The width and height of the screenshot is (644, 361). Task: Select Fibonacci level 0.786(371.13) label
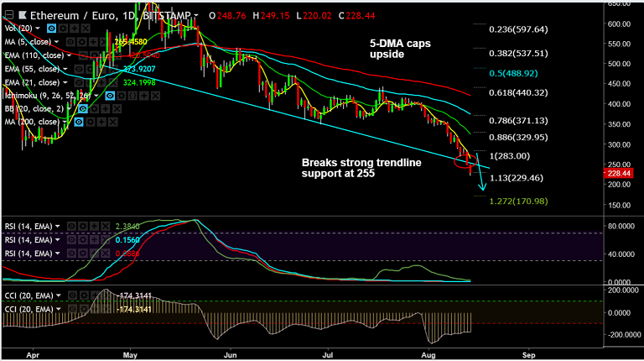click(x=518, y=121)
